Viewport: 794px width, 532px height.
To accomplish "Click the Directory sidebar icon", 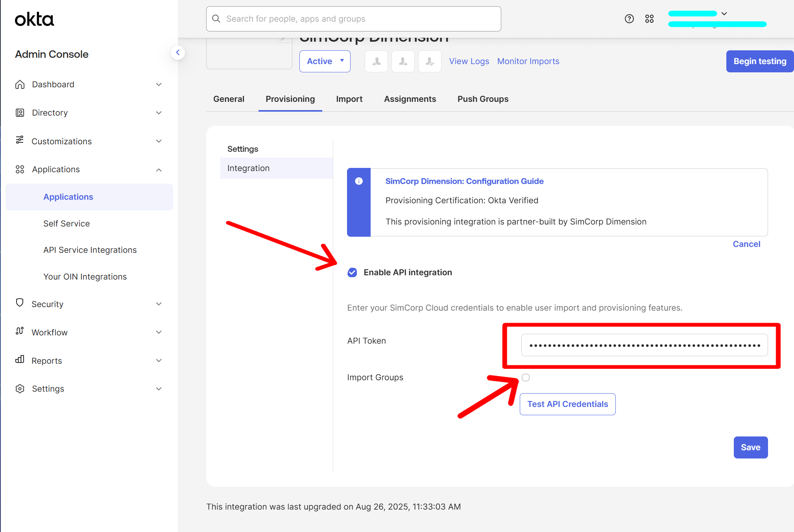I will pos(20,112).
